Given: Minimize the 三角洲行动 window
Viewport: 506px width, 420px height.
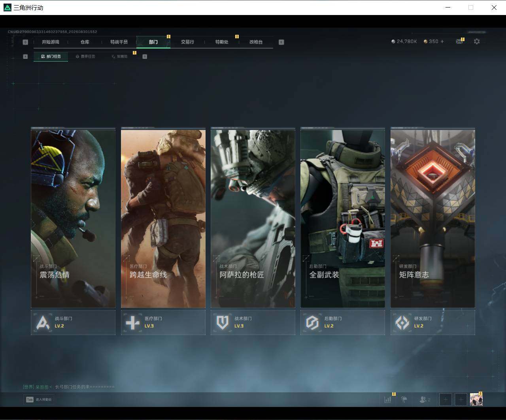Looking at the screenshot, I should [448, 8].
